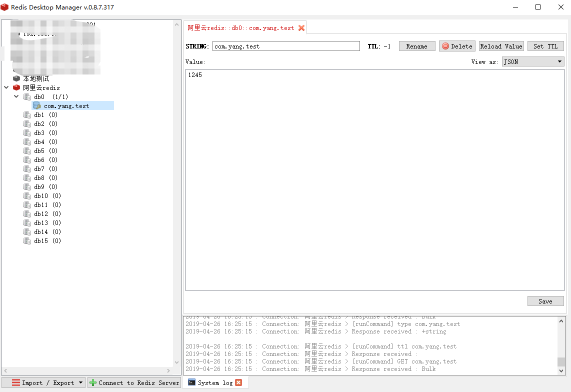Click the db5 database icon

point(27,151)
